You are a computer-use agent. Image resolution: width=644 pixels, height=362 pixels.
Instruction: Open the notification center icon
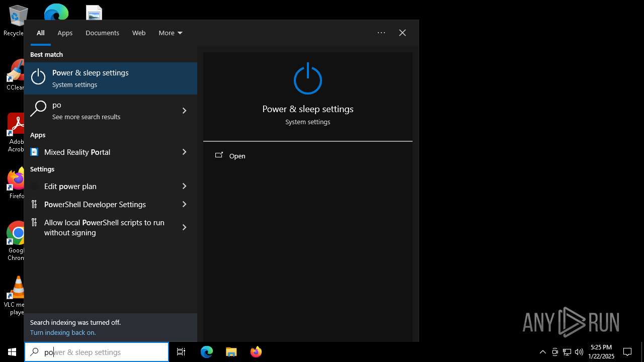(x=627, y=352)
